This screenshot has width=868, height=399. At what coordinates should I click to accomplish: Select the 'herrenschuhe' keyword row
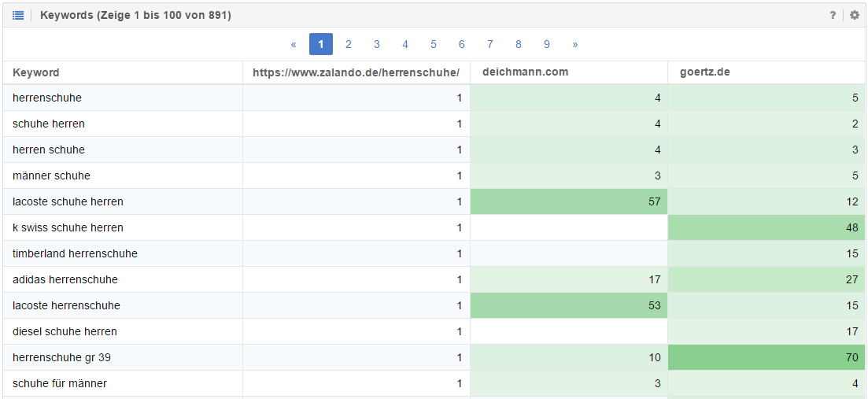click(x=47, y=98)
